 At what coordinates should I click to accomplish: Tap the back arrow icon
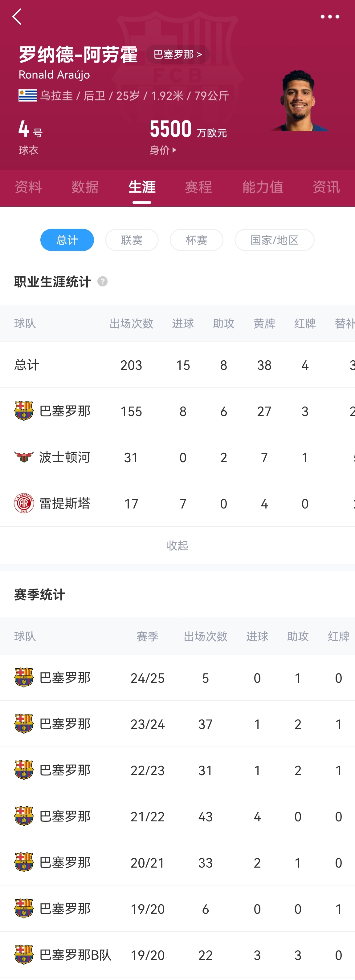tap(17, 17)
